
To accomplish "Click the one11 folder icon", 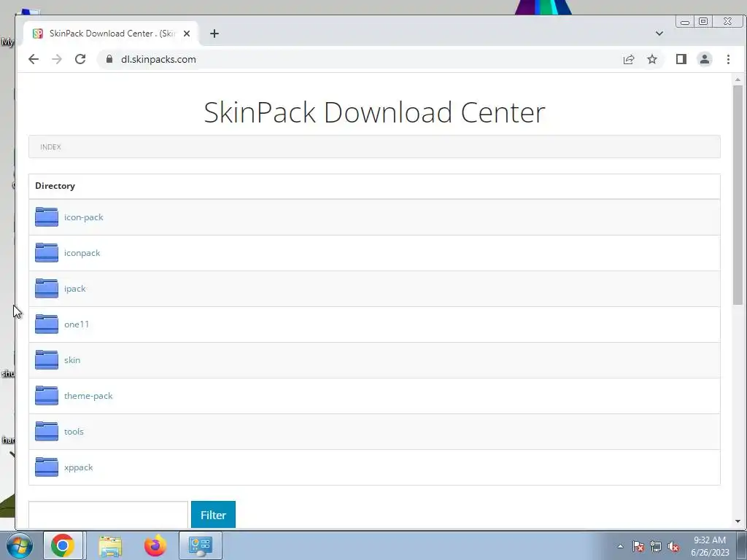I will 47,324.
